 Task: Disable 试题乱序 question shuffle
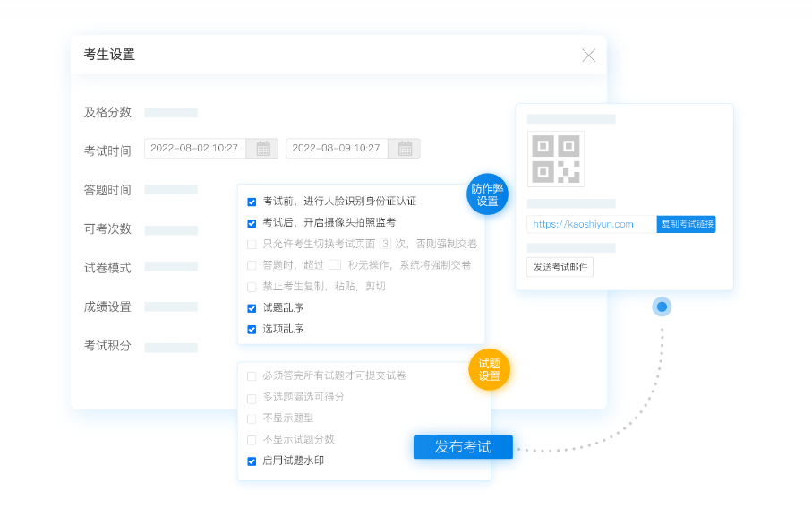(252, 308)
